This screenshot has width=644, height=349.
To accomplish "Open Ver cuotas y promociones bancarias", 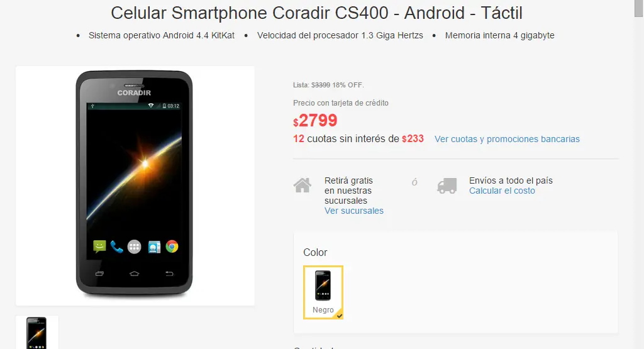I will tap(507, 139).
